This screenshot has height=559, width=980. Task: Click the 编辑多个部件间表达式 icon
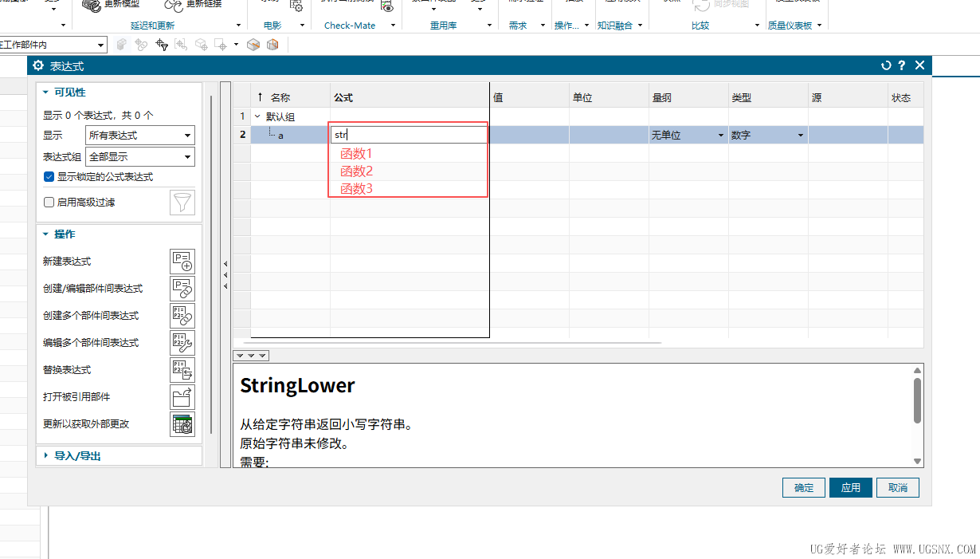(x=182, y=343)
